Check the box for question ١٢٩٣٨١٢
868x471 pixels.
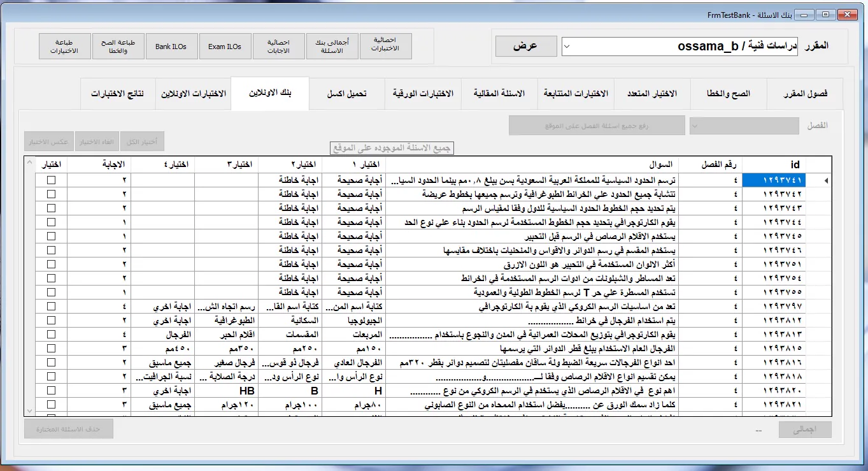(x=52, y=320)
